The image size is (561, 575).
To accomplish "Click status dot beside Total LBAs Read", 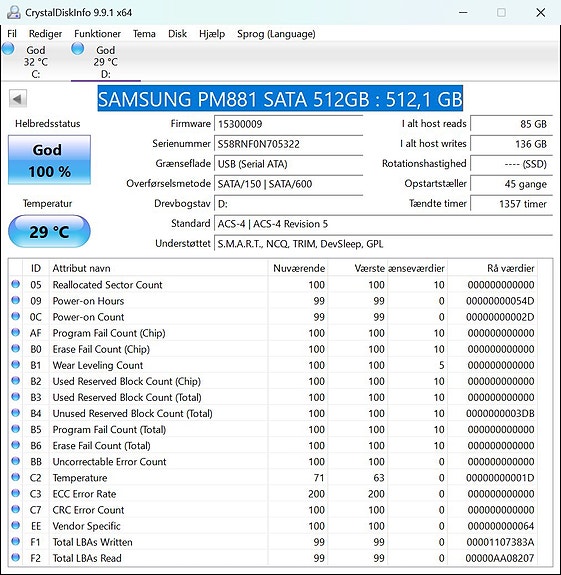I will (x=15, y=557).
